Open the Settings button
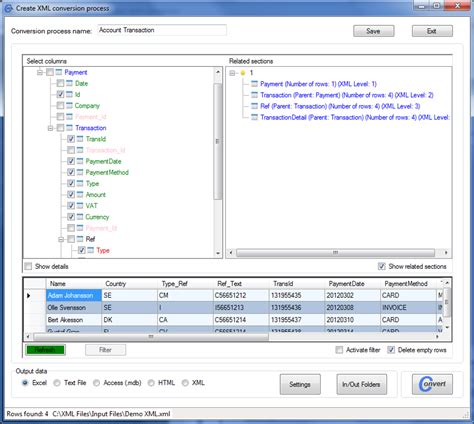This screenshot has width=474, height=424. point(300,384)
